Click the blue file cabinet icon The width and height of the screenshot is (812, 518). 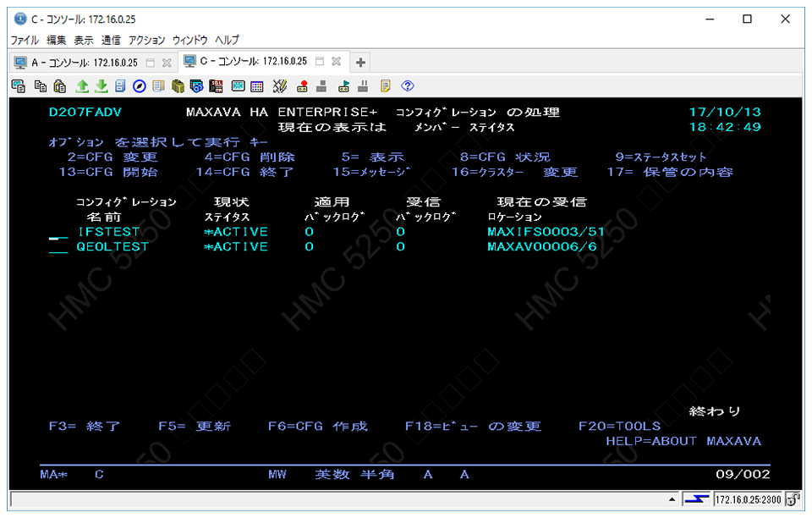click(120, 86)
